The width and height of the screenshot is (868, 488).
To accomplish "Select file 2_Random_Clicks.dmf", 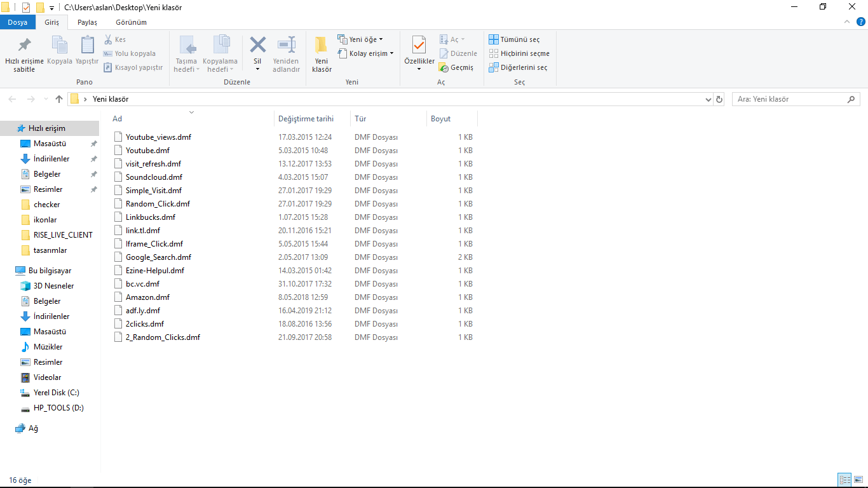I will pyautogui.click(x=163, y=337).
